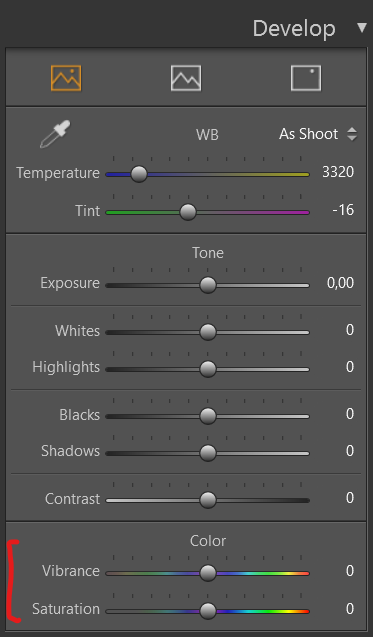Click the Vibrance slider knob

pyautogui.click(x=208, y=573)
